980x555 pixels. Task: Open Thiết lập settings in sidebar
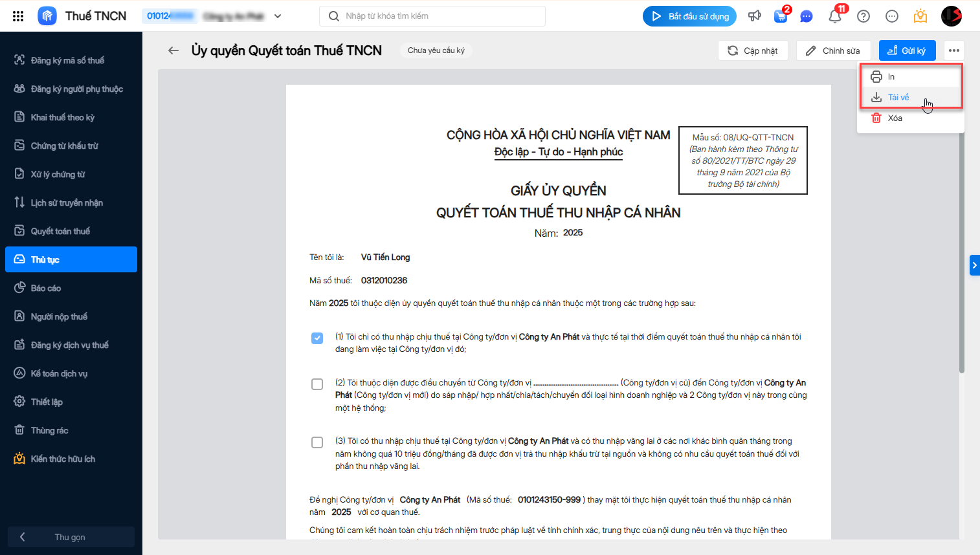(x=71, y=402)
